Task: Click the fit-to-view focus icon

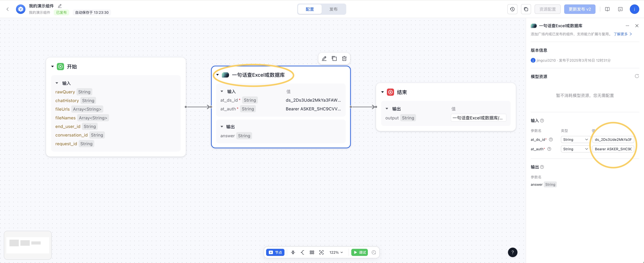Action: (321, 252)
